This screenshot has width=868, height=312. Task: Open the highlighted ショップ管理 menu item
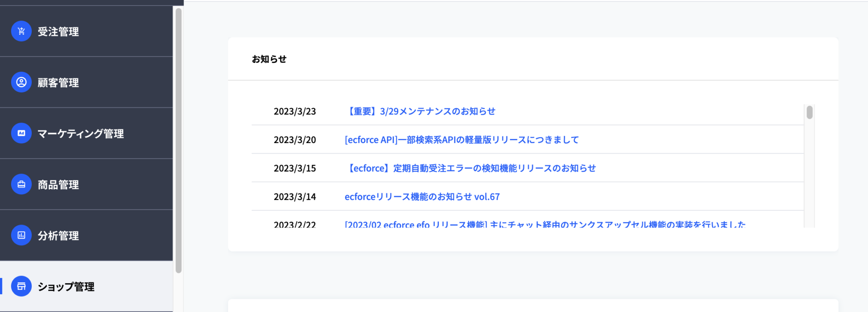(x=67, y=286)
